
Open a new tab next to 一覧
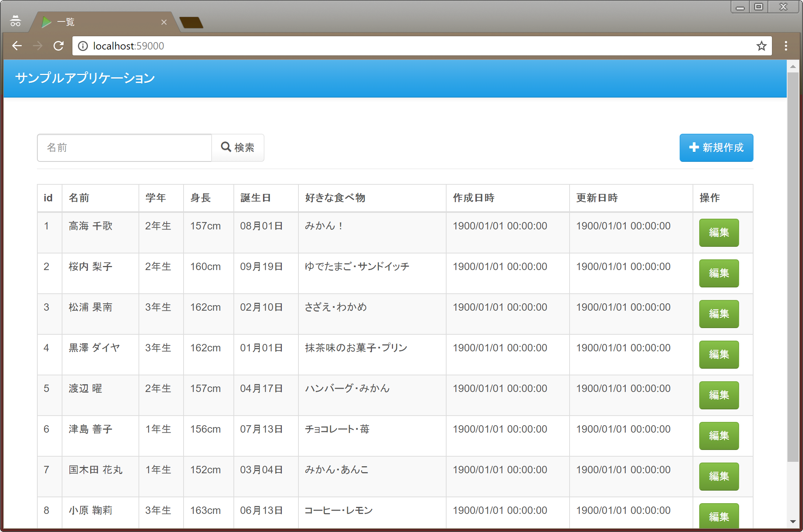click(192, 22)
